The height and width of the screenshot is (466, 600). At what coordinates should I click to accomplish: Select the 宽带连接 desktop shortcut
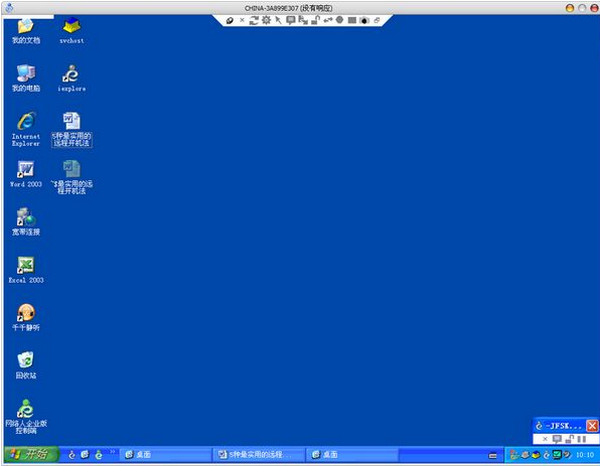26,222
